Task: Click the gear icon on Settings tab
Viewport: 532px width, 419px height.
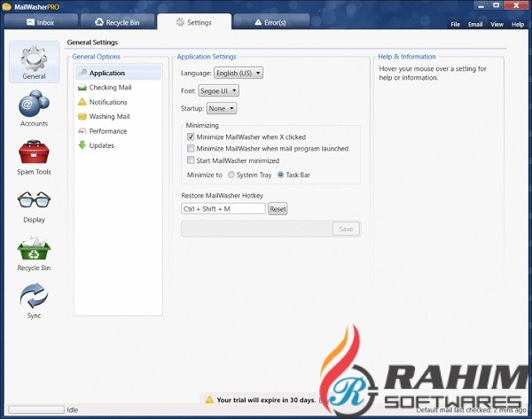Action: (180, 22)
